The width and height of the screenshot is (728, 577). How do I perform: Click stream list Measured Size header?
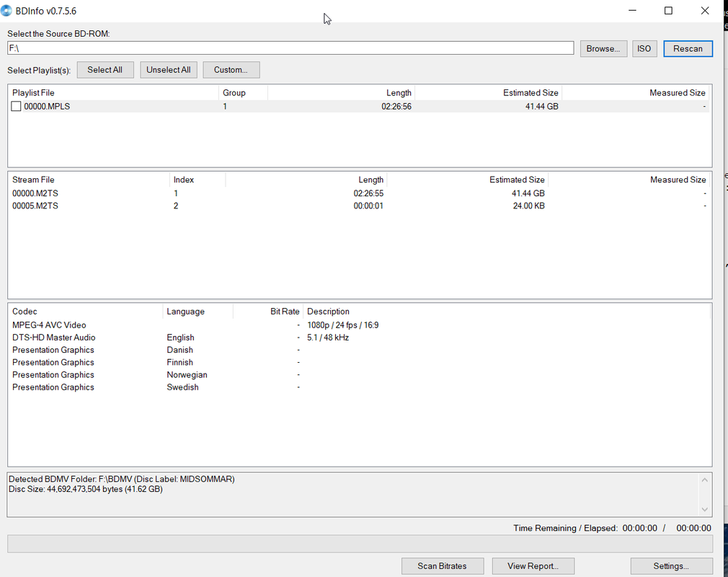(629, 180)
